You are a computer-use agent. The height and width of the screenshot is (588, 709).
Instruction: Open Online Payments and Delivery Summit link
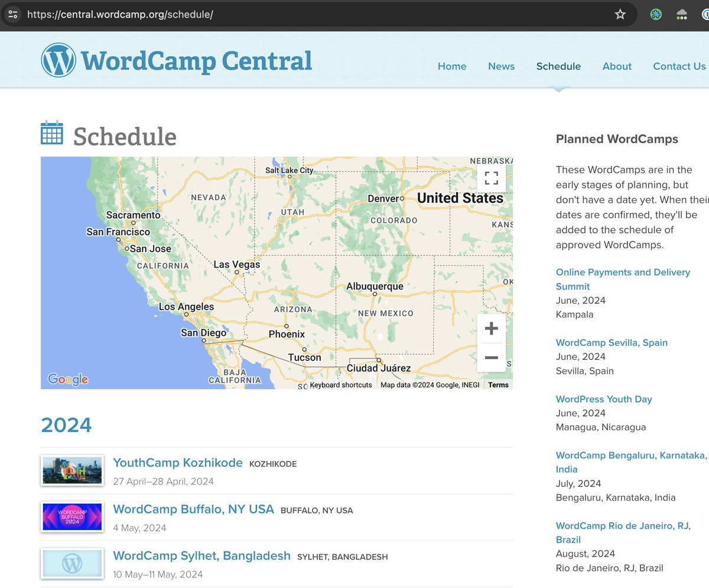click(x=623, y=279)
